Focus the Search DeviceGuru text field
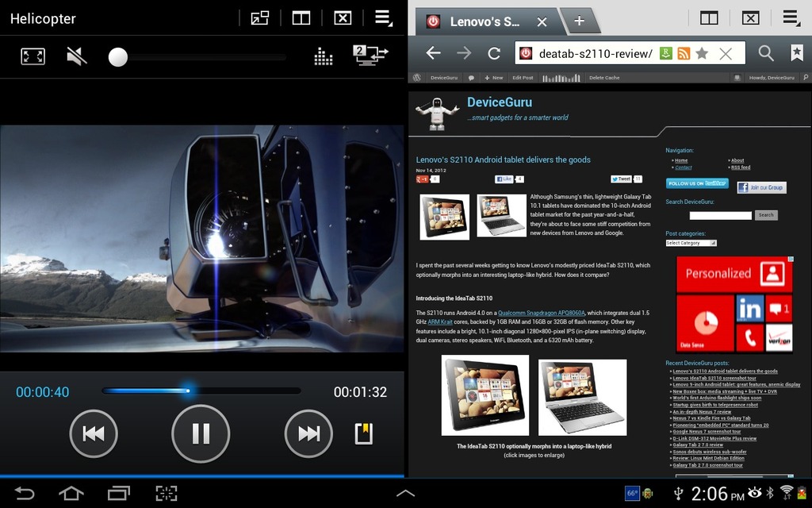 point(720,215)
